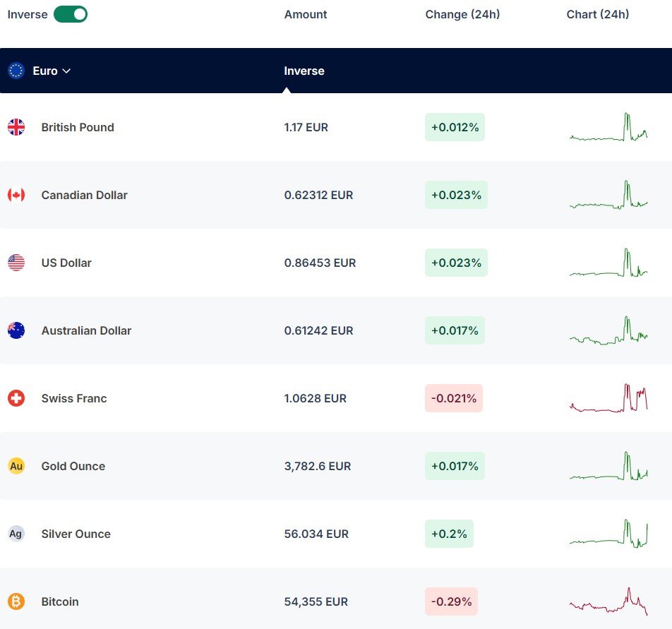Open the Bitcoin 24h chart thumbnail
This screenshot has height=629, width=672.
click(x=608, y=601)
